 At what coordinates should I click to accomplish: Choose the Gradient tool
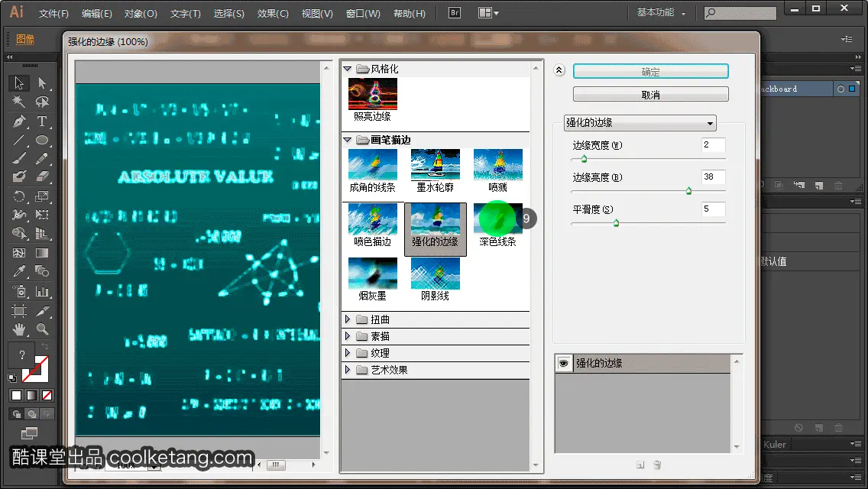pyautogui.click(x=42, y=253)
